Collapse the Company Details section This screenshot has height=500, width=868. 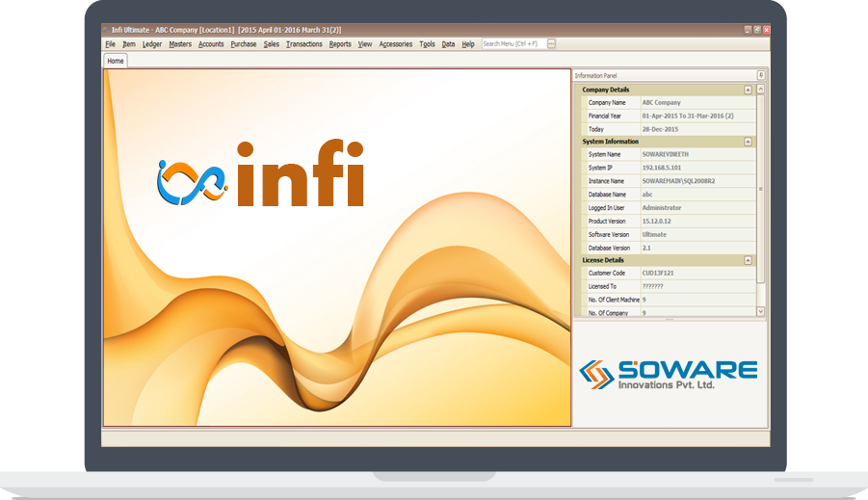tap(748, 90)
